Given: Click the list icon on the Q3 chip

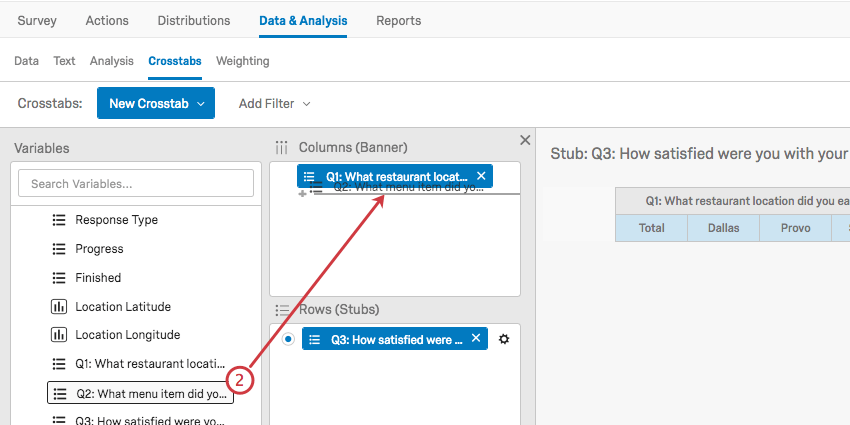Looking at the screenshot, I should point(314,339).
